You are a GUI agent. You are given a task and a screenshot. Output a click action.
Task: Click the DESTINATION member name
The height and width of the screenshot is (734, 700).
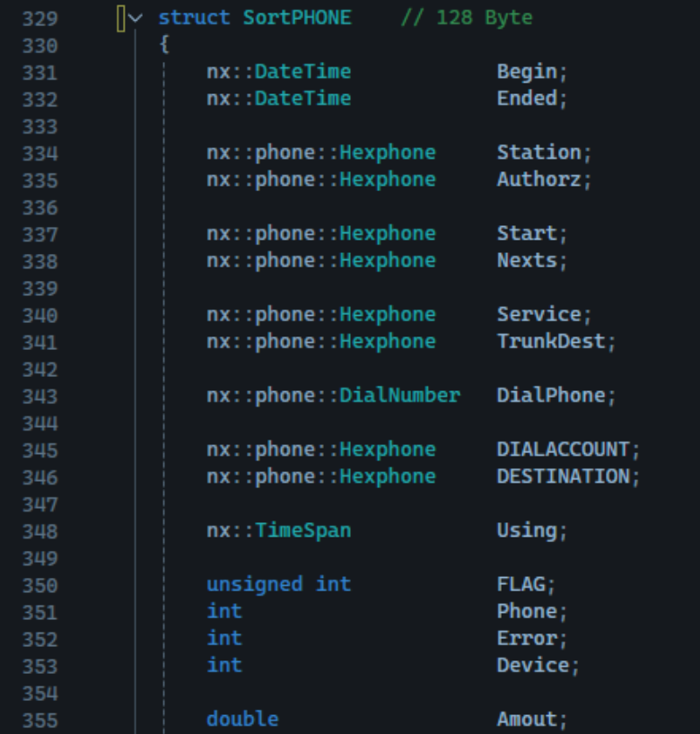click(x=563, y=476)
